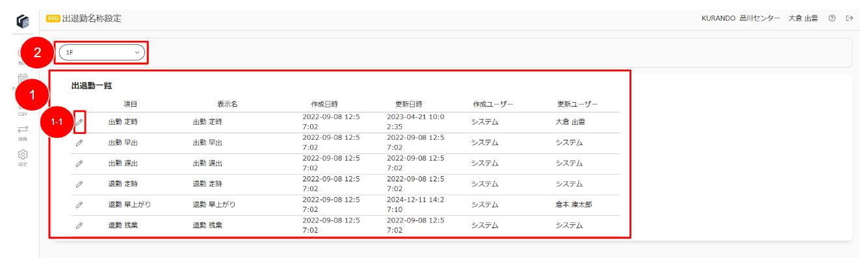Open the 1F floor dropdown

101,52
